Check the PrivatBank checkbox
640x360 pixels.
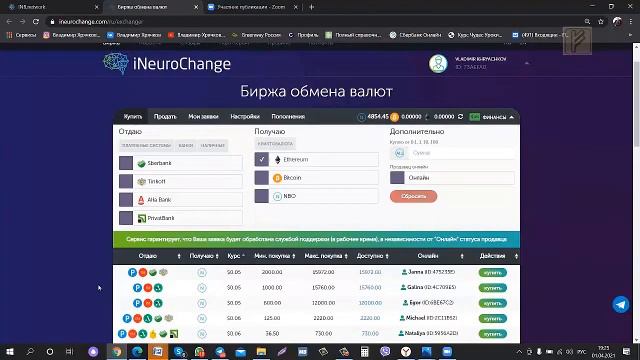126,218
